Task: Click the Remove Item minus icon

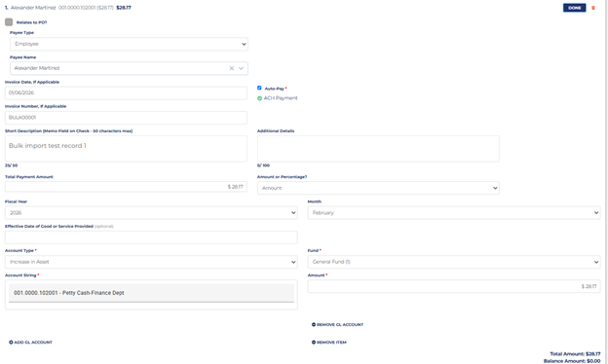Action: (314, 343)
